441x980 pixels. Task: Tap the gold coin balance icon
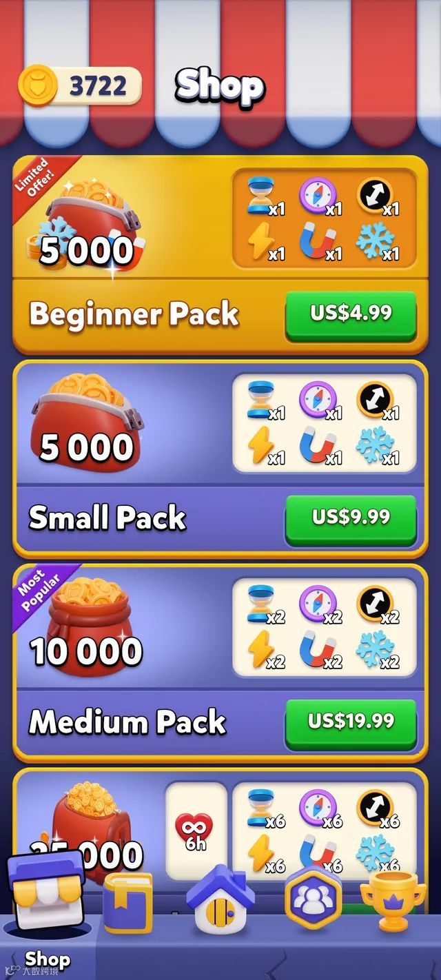(39, 86)
